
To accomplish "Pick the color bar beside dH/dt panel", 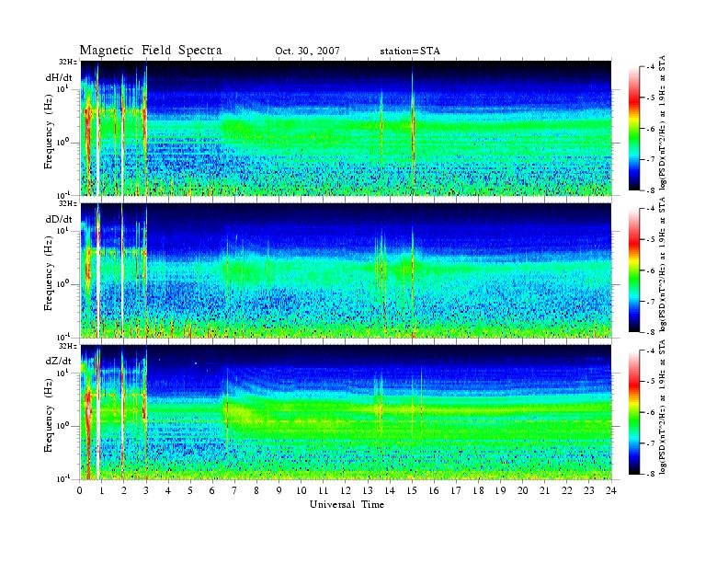I will click(633, 129).
